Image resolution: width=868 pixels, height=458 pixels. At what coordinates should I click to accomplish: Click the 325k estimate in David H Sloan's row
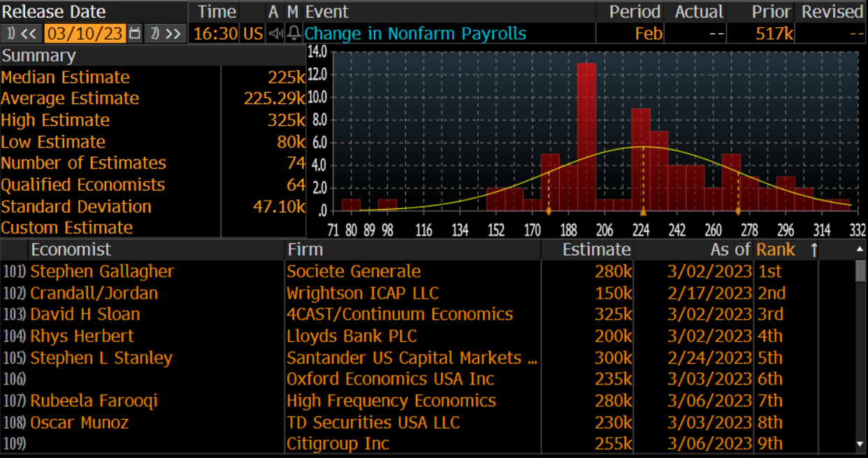pos(613,315)
